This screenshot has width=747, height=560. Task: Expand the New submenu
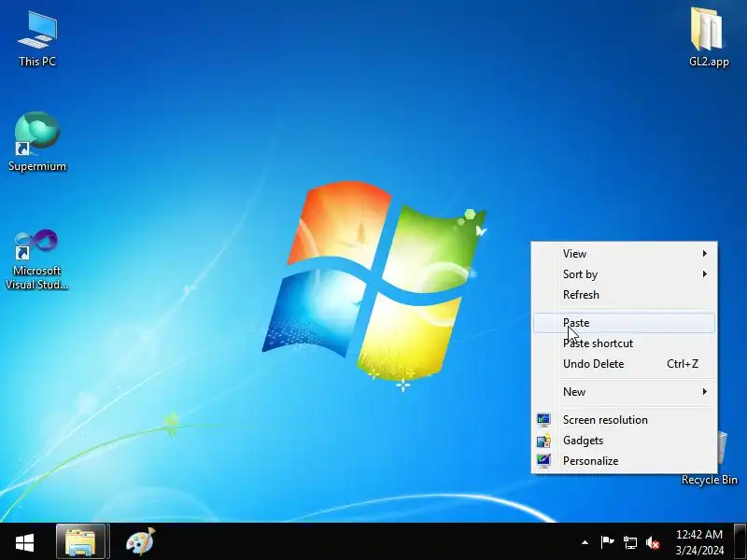(624, 392)
